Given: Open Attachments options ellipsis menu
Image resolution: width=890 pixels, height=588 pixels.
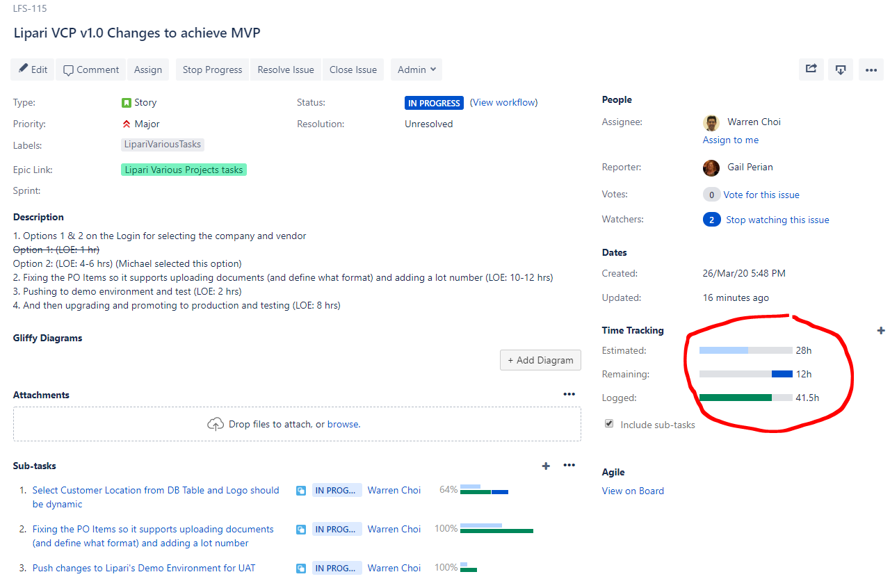Looking at the screenshot, I should pyautogui.click(x=569, y=394).
